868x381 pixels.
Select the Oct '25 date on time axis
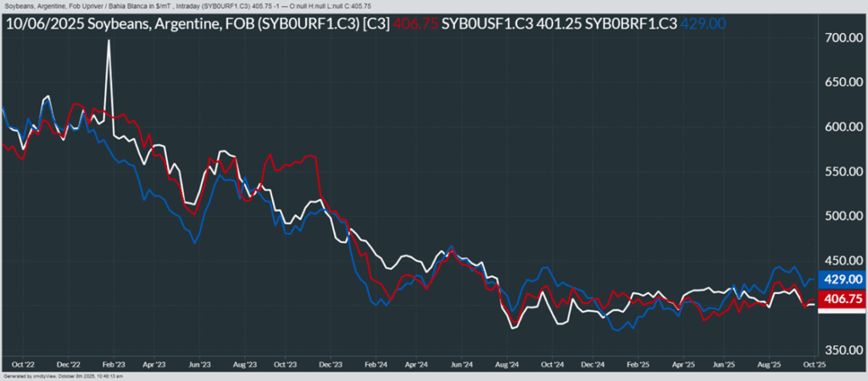(814, 364)
